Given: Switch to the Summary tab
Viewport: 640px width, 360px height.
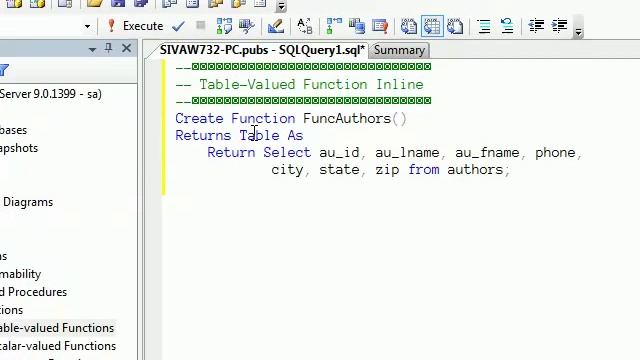Looking at the screenshot, I should [399, 50].
